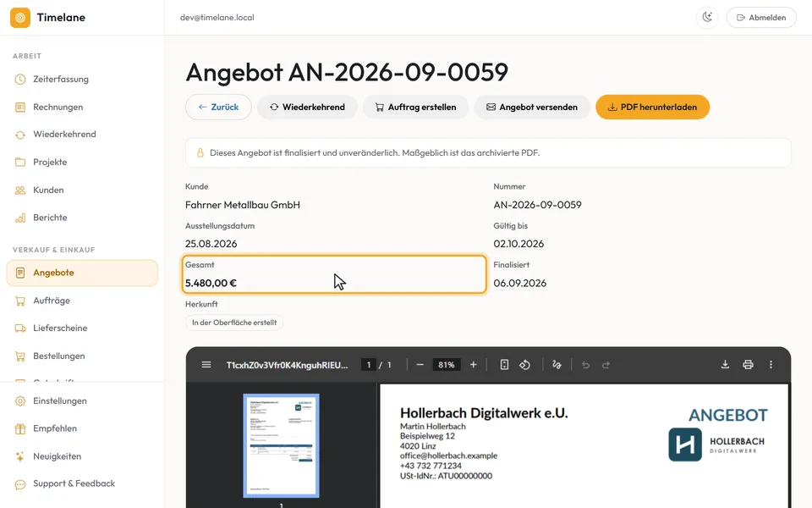Click Angebot versenden button
The image size is (812, 508).
coord(532,108)
